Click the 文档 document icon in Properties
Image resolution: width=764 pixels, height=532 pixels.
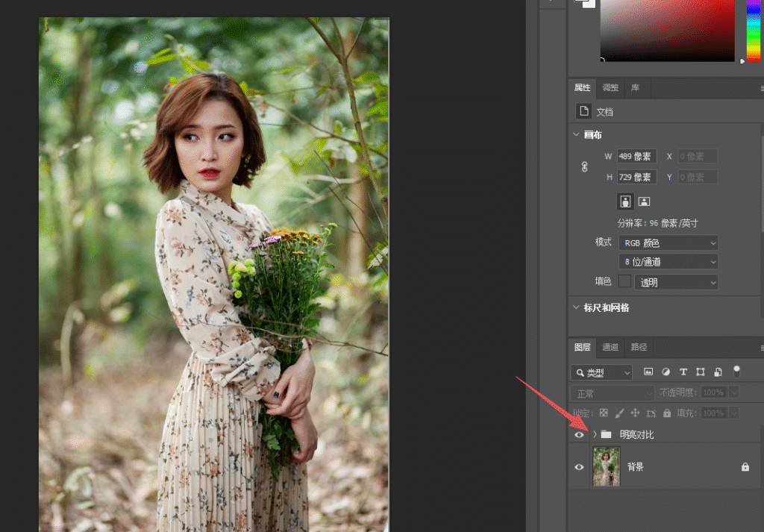pyautogui.click(x=583, y=111)
